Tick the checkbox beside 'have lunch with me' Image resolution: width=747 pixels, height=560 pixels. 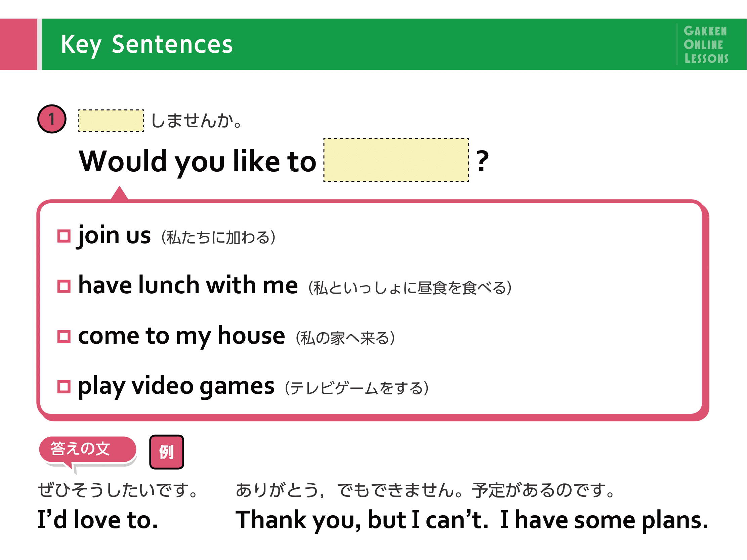point(64,286)
